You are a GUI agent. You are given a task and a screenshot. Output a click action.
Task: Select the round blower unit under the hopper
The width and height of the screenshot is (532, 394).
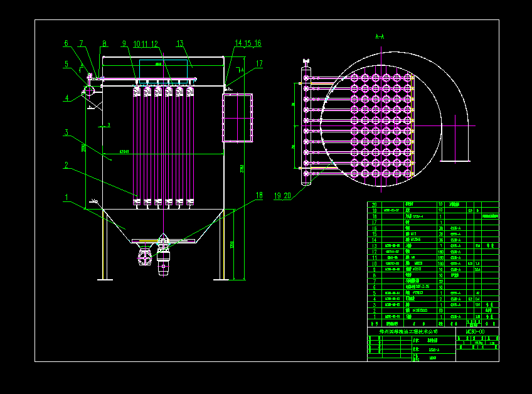pos(145,258)
